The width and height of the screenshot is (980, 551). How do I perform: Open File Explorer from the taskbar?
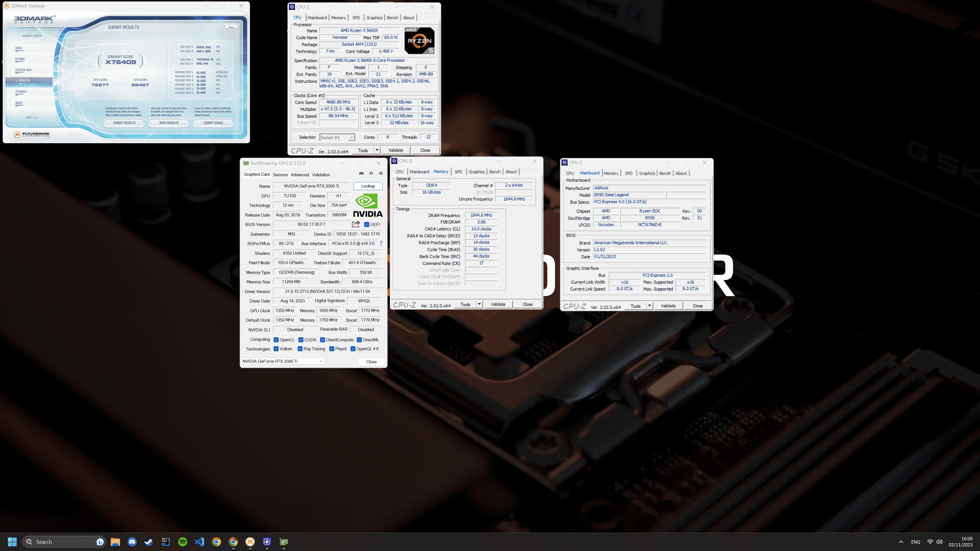click(x=115, y=542)
